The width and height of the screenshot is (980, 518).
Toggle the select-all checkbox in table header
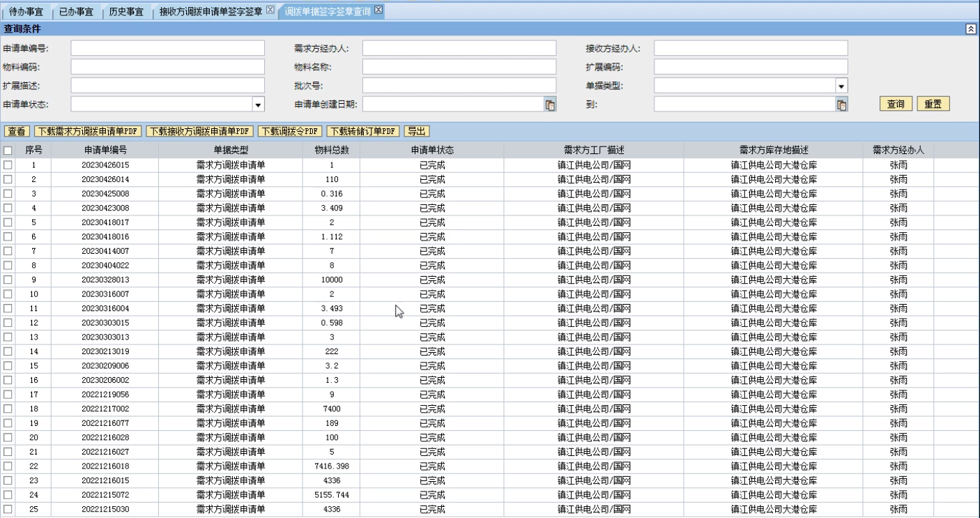[8, 150]
